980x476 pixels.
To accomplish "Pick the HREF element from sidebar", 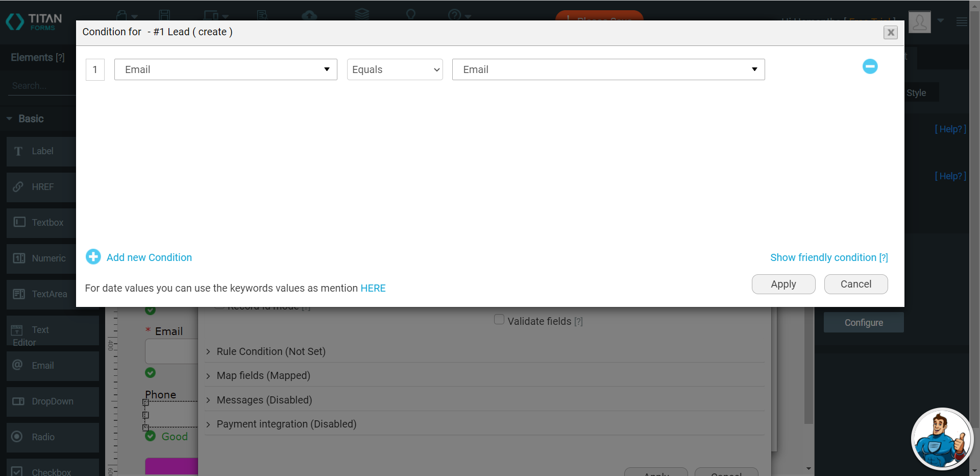I will pyautogui.click(x=42, y=187).
